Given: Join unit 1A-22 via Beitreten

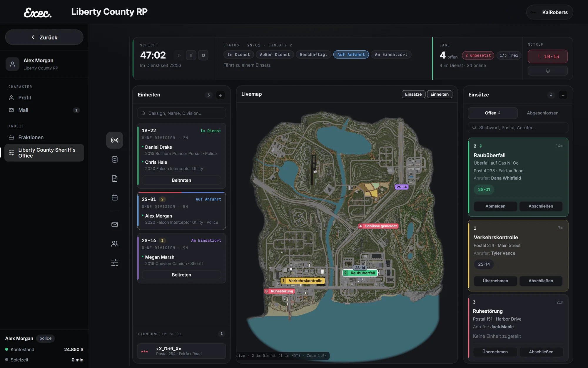Looking at the screenshot, I should point(181,180).
